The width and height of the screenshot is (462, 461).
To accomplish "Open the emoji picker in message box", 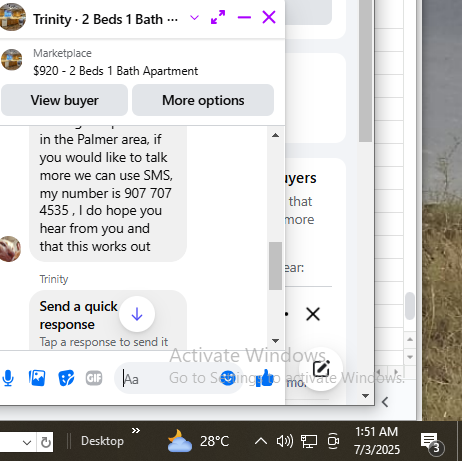I will click(x=228, y=378).
